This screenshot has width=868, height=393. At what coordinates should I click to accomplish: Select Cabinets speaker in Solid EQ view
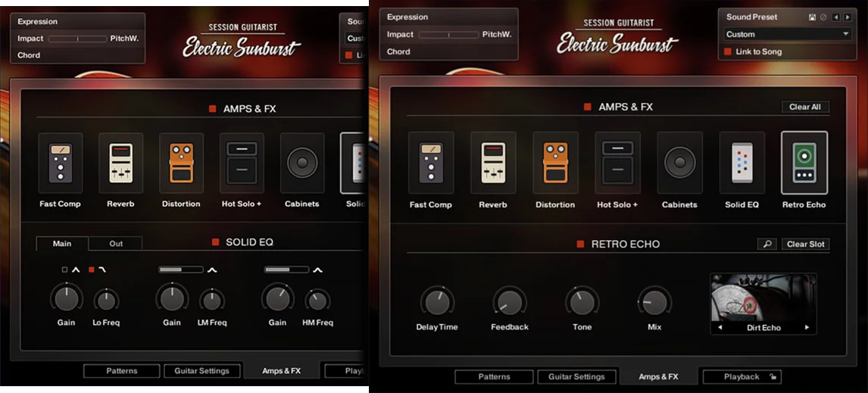coord(302,164)
